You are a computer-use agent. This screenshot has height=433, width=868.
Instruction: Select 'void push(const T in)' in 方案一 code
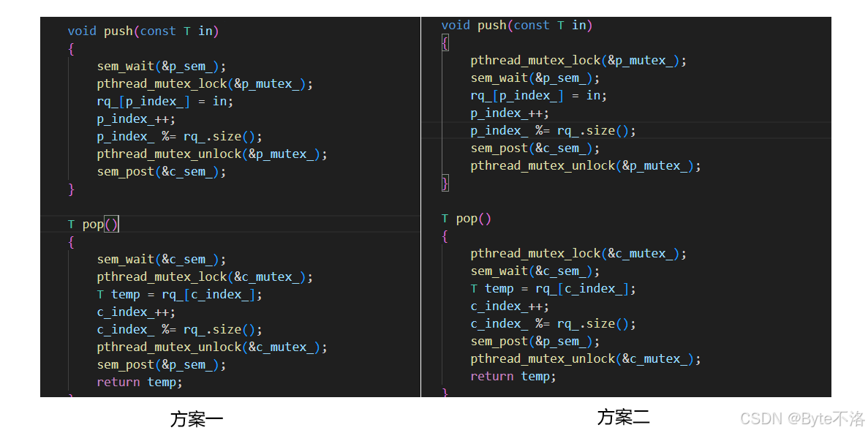tap(143, 31)
